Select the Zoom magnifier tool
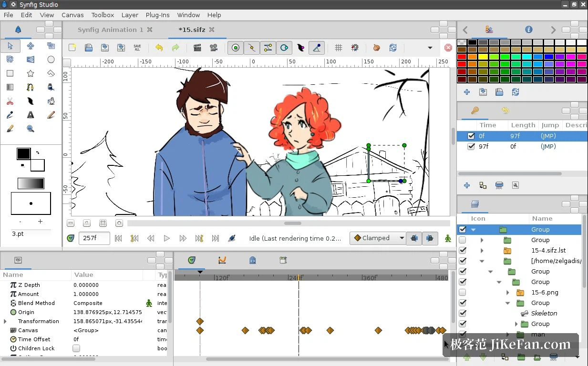The width and height of the screenshot is (588, 366). coord(31,129)
